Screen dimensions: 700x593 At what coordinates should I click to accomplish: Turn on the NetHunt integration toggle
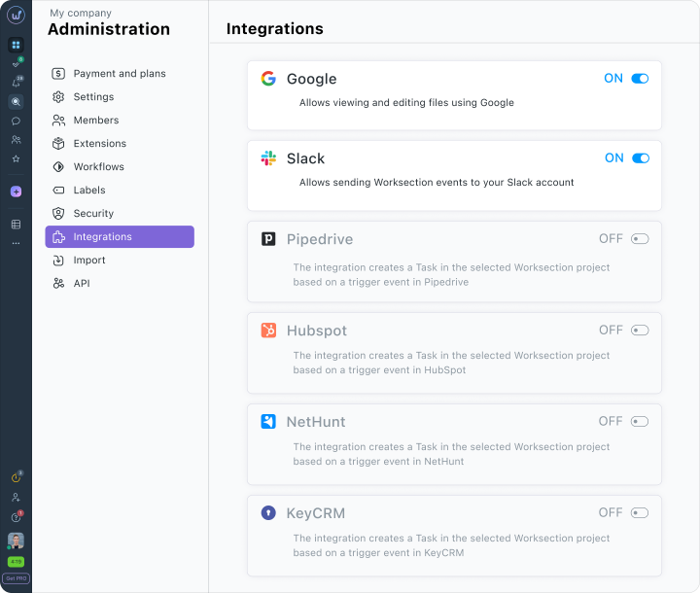click(x=640, y=422)
